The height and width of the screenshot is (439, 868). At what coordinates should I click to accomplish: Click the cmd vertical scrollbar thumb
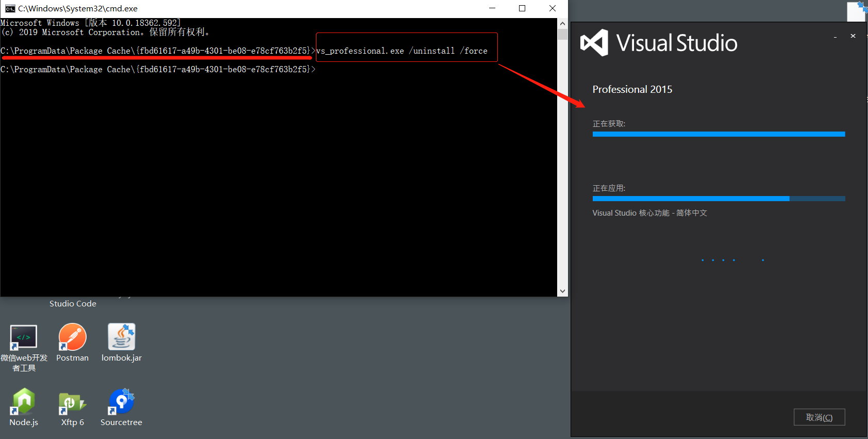[x=562, y=34]
